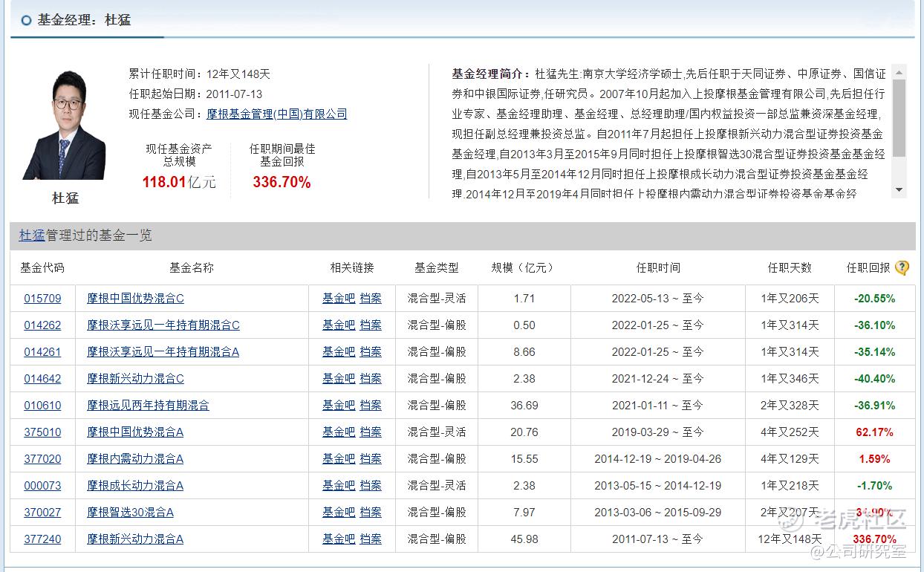Open 摩根远见两年持有期混合 fund page
924x572 pixels.
coord(148,406)
